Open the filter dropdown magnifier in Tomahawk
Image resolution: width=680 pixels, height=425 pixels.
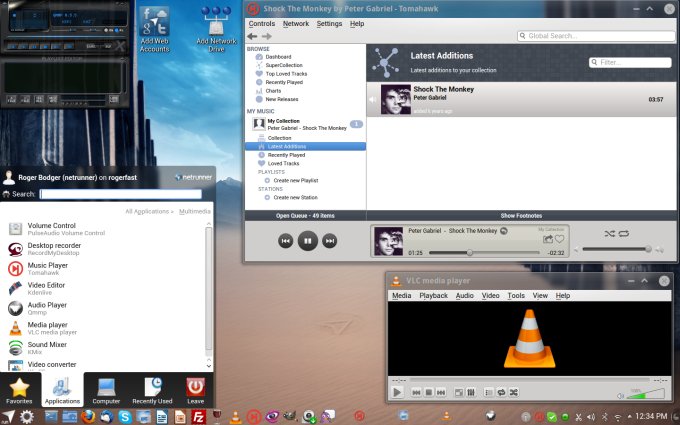point(595,63)
